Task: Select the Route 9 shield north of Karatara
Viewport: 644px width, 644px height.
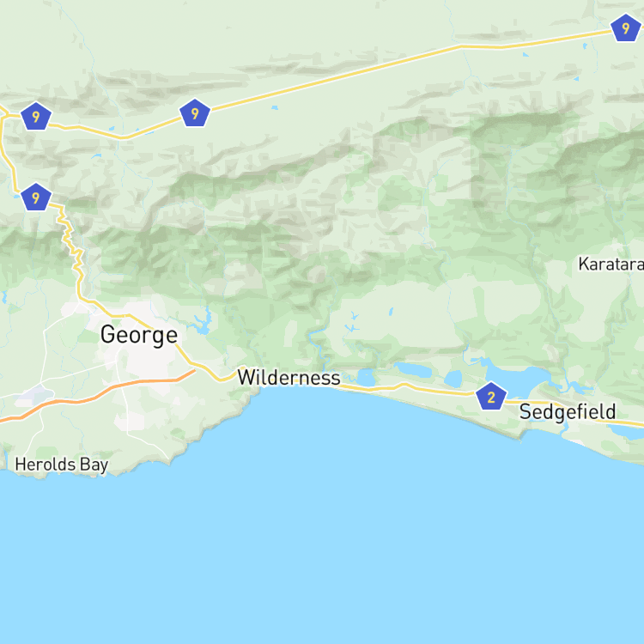Action: click(625, 28)
